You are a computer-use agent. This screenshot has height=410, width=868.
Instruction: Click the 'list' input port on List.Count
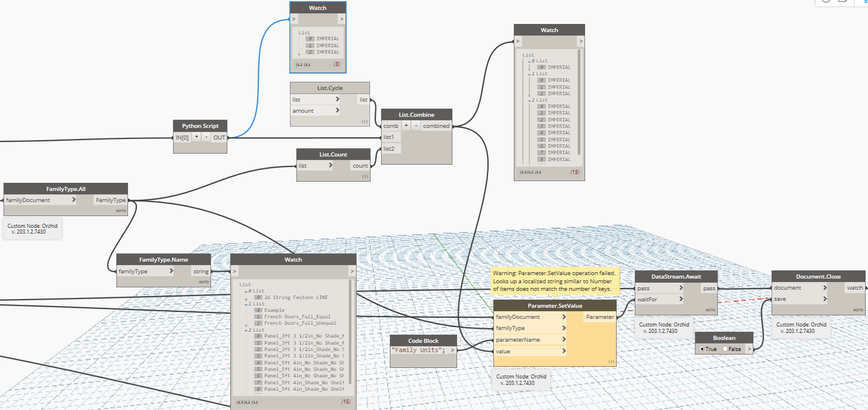[x=316, y=165]
